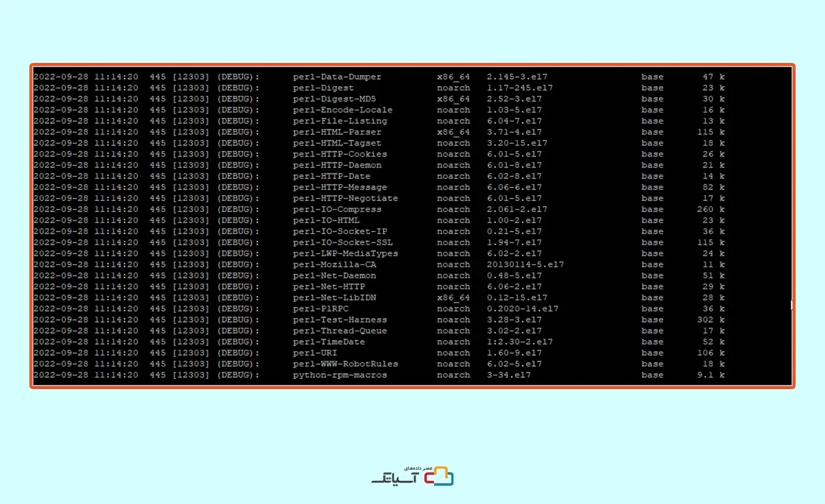Select the perl-Net-LibIDN package name
Image resolution: width=825 pixels, height=504 pixels.
pos(334,298)
